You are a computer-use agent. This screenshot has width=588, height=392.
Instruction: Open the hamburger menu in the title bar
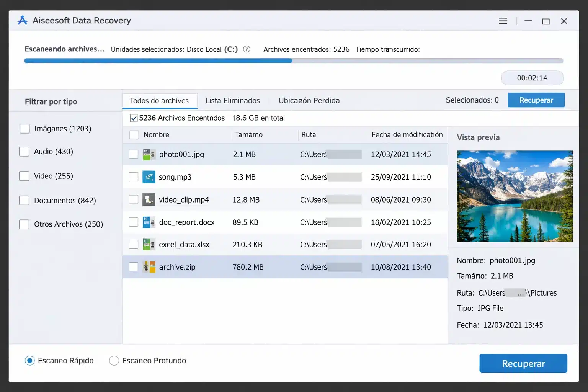point(503,21)
